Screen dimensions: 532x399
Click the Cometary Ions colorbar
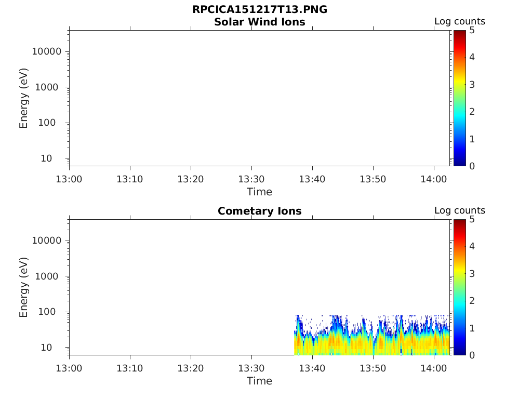click(x=459, y=287)
